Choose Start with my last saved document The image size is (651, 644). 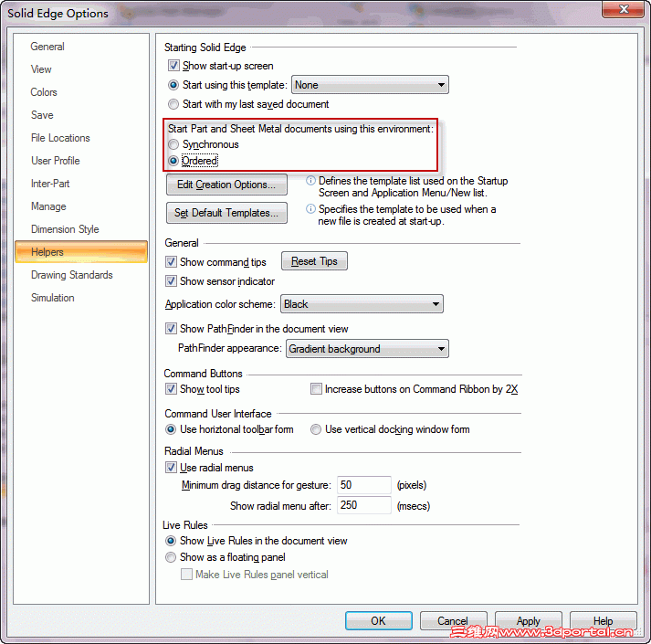click(x=173, y=104)
